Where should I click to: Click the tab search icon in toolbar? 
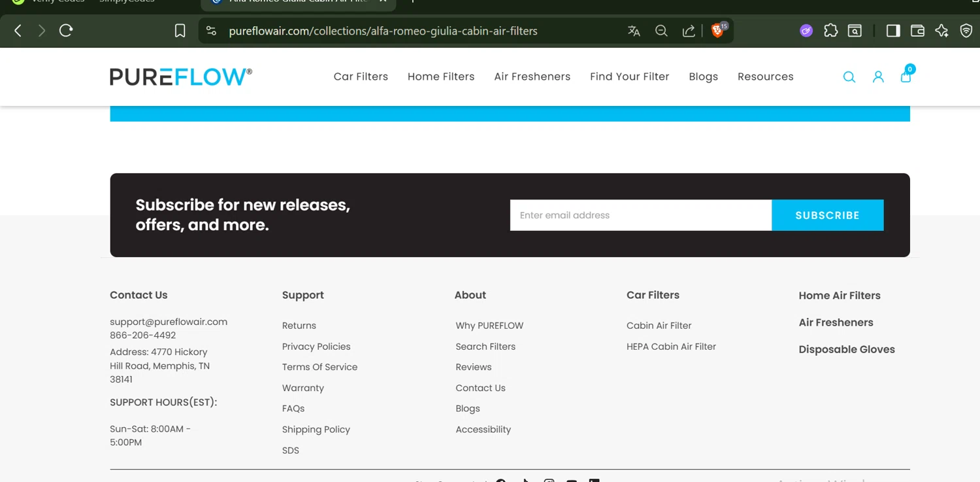[x=855, y=31]
